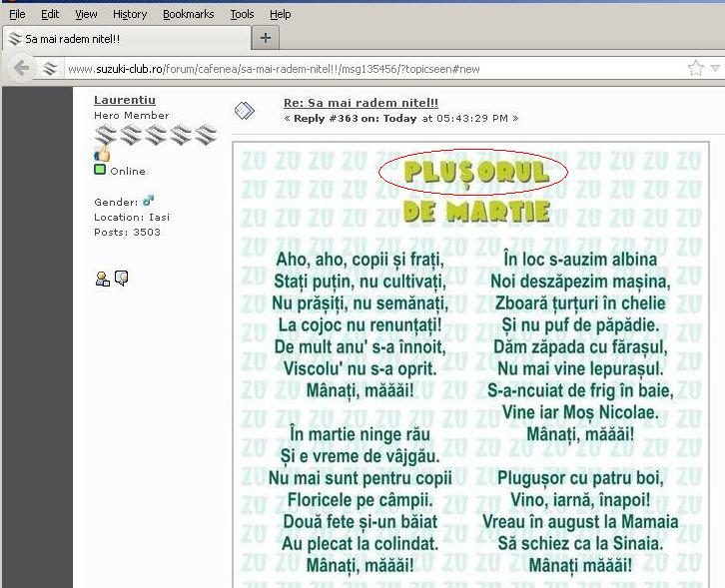The image size is (725, 588).
Task: Click the green Online status indicator
Action: 100,170
